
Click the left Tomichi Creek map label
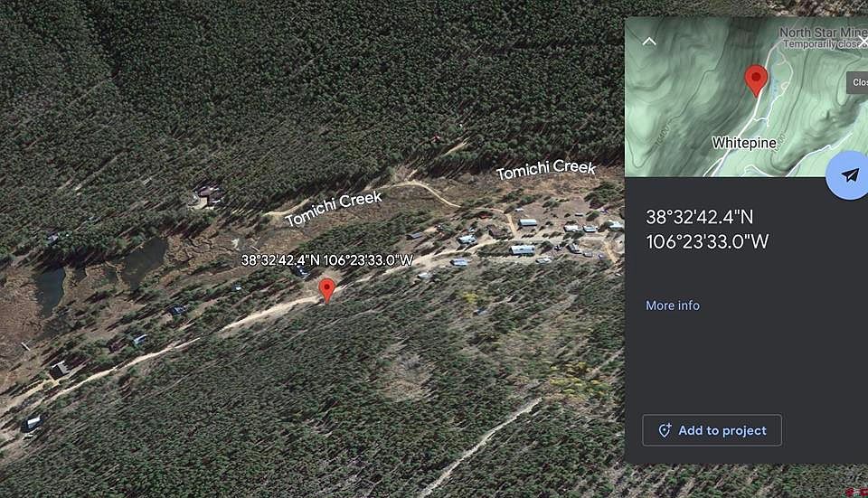(x=334, y=208)
